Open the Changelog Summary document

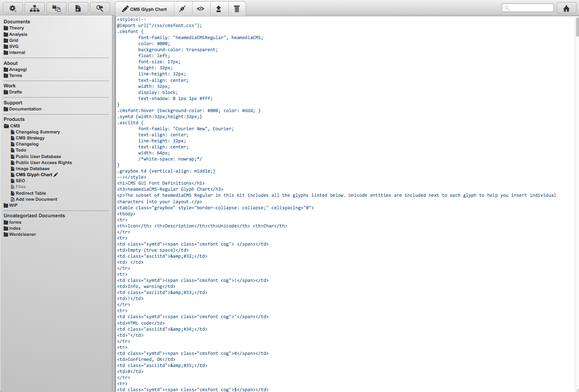[35, 132]
